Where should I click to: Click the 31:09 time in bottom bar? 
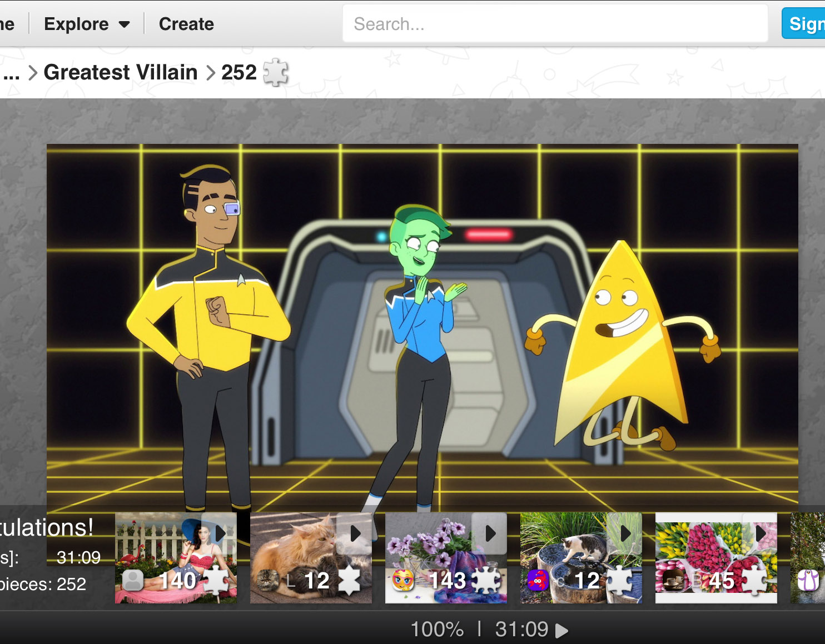521,629
